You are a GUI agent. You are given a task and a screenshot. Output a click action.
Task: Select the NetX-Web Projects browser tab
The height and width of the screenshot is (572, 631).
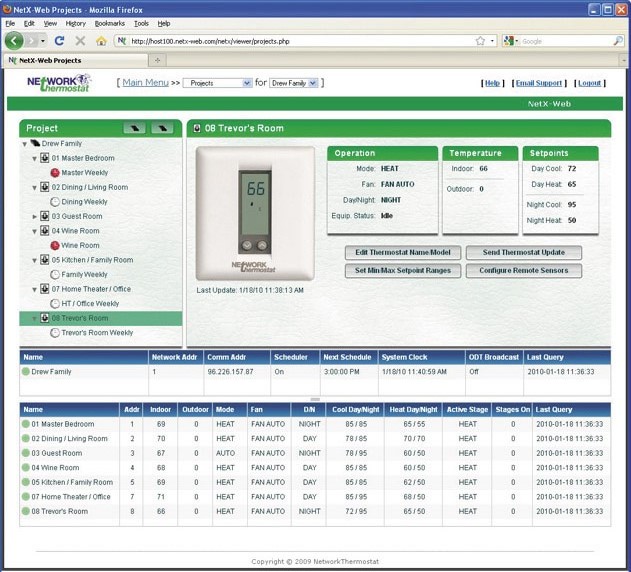click(76, 60)
